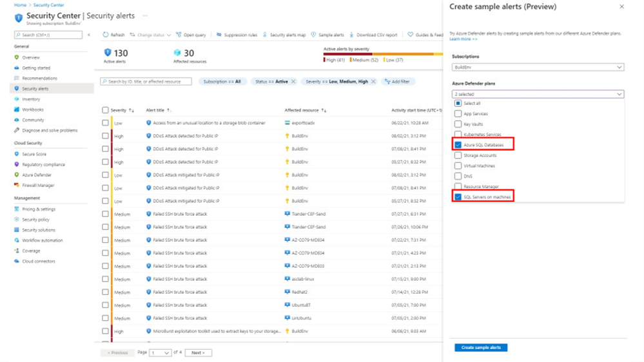Check the Storage Accounts checkbox

click(458, 155)
